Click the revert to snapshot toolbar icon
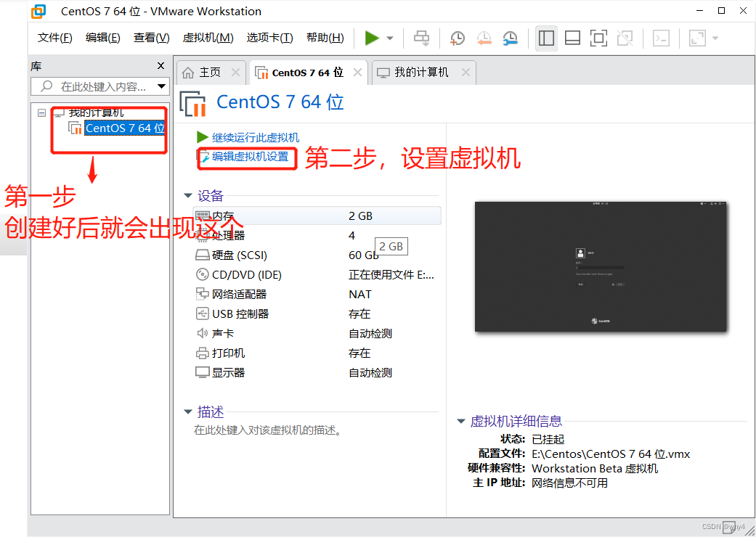This screenshot has width=756, height=537. [x=484, y=38]
